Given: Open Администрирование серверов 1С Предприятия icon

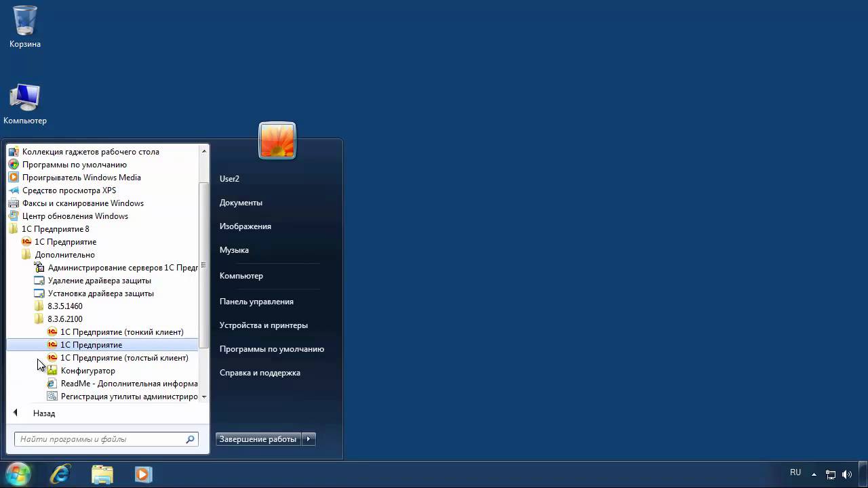Looking at the screenshot, I should pos(39,268).
